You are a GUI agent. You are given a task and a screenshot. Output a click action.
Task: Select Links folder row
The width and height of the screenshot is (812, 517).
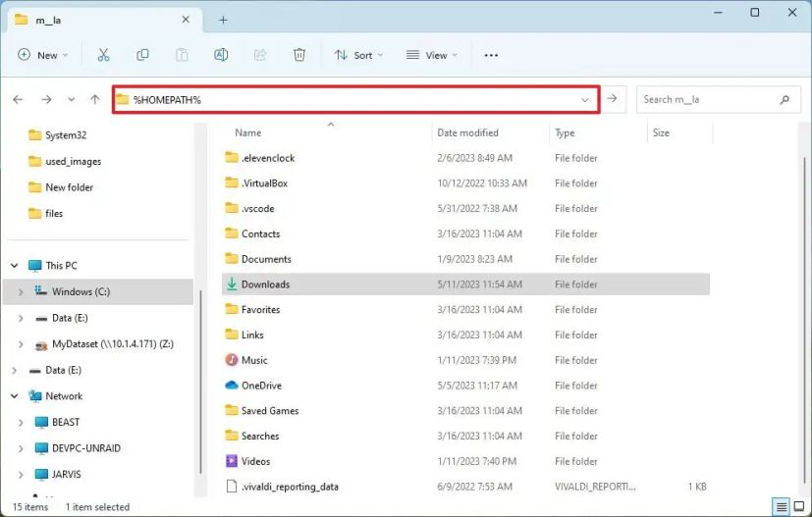point(465,335)
